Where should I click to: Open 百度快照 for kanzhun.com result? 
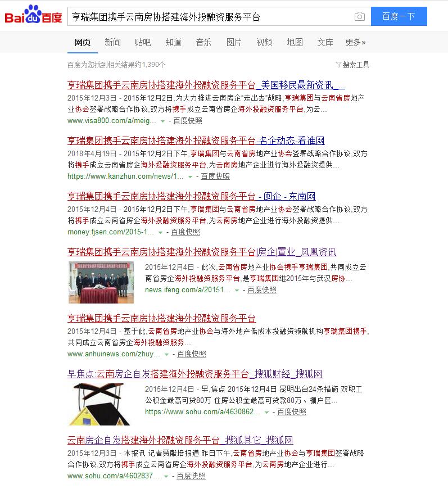pos(215,176)
